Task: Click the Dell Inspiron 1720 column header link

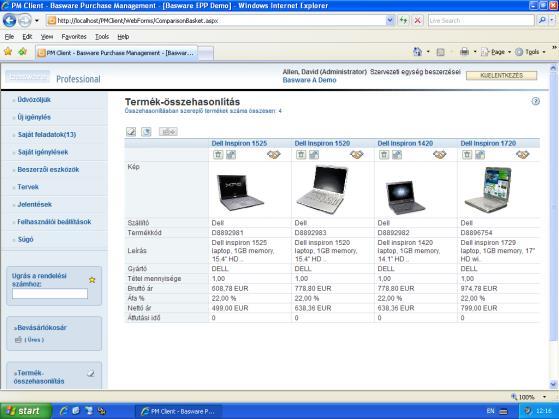Action: pyautogui.click(x=488, y=143)
